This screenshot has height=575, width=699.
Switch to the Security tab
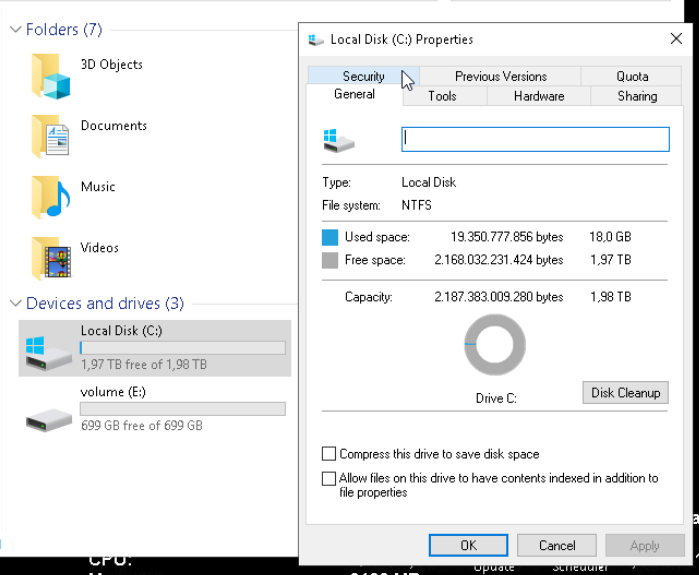pyautogui.click(x=362, y=76)
